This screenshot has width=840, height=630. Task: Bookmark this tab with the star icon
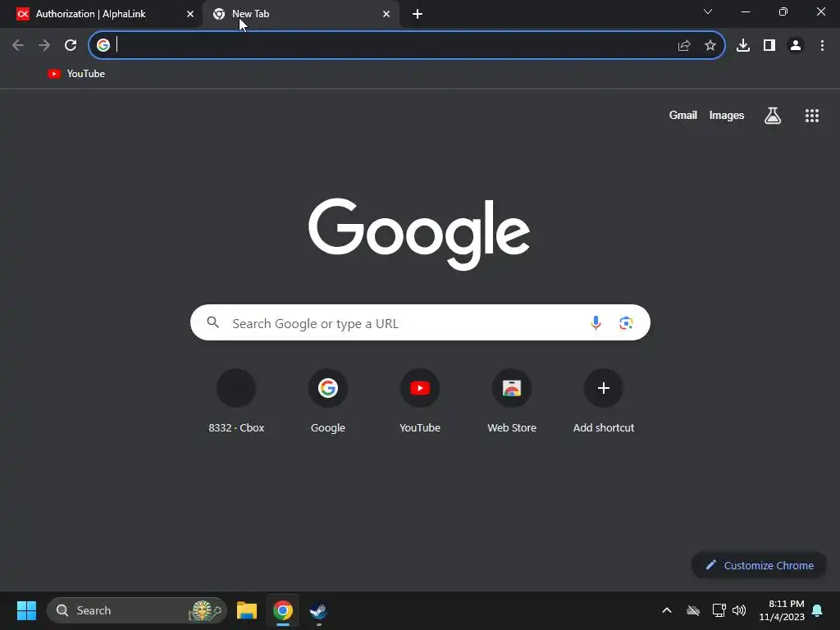(710, 46)
